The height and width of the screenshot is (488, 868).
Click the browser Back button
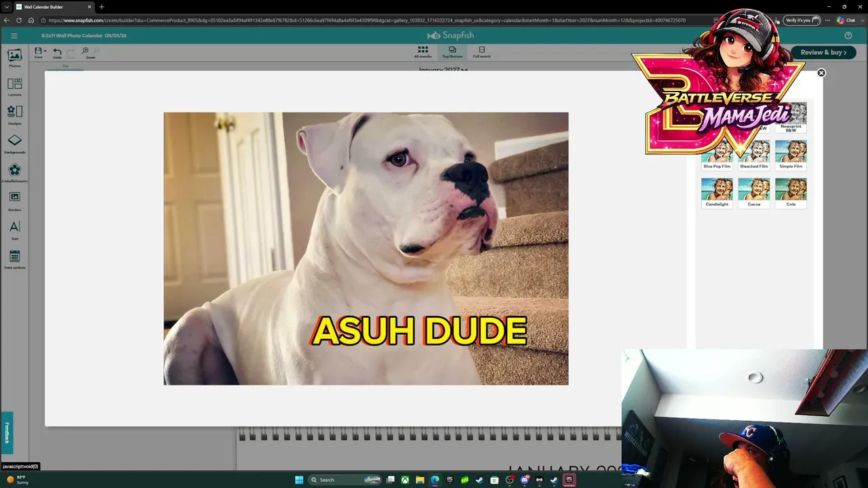point(7,20)
